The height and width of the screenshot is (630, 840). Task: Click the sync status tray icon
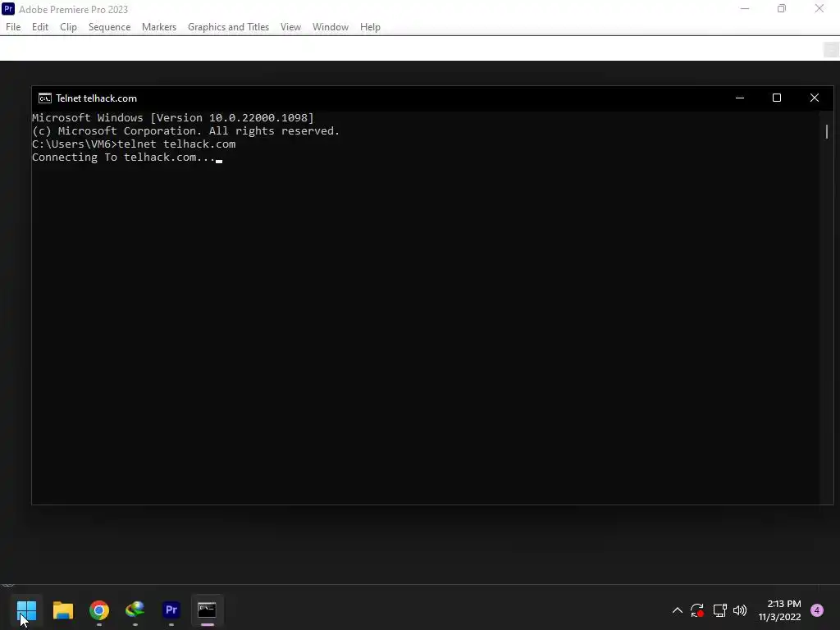697,610
